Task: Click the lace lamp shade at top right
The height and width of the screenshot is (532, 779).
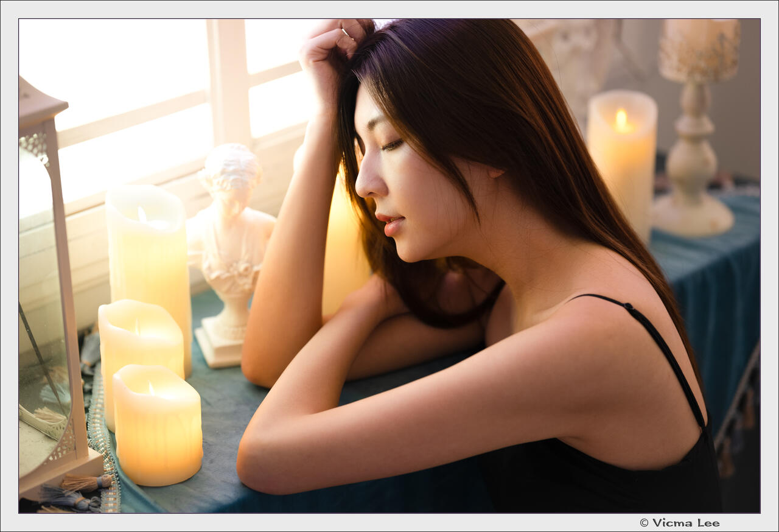Action: (x=699, y=50)
